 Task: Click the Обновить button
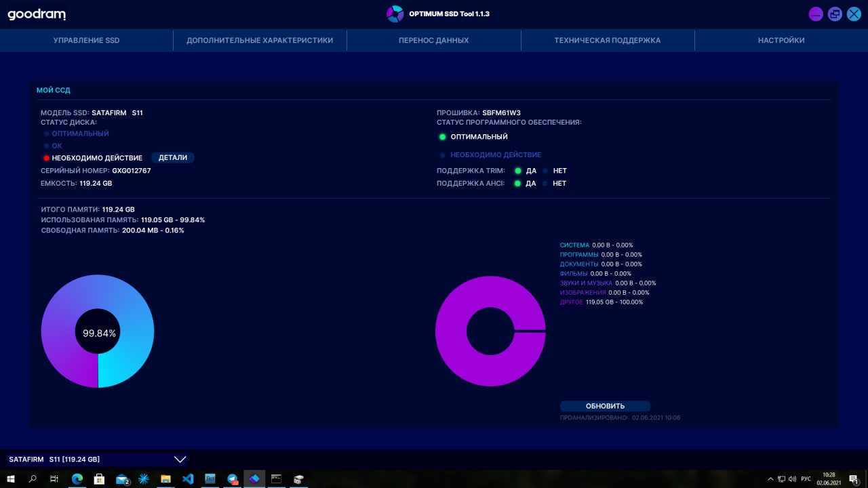(x=605, y=406)
